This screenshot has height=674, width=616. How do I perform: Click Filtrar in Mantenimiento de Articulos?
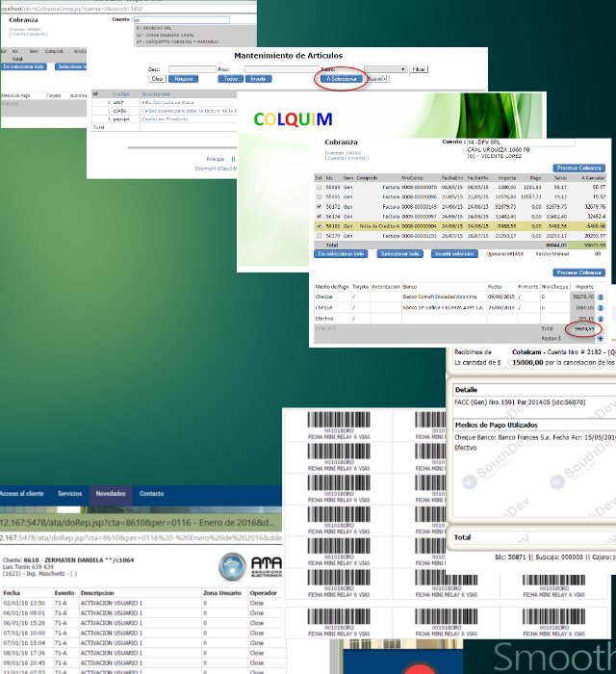419,69
